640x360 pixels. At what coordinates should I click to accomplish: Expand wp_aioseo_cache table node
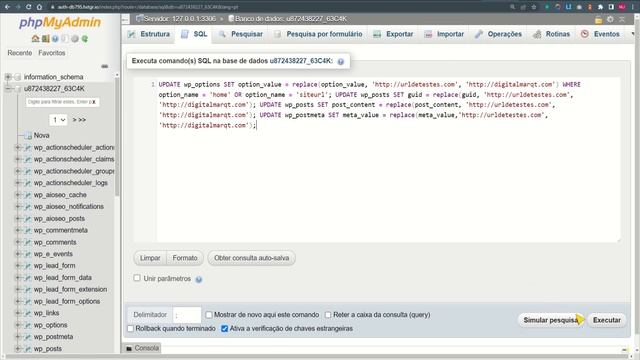pos(18,195)
